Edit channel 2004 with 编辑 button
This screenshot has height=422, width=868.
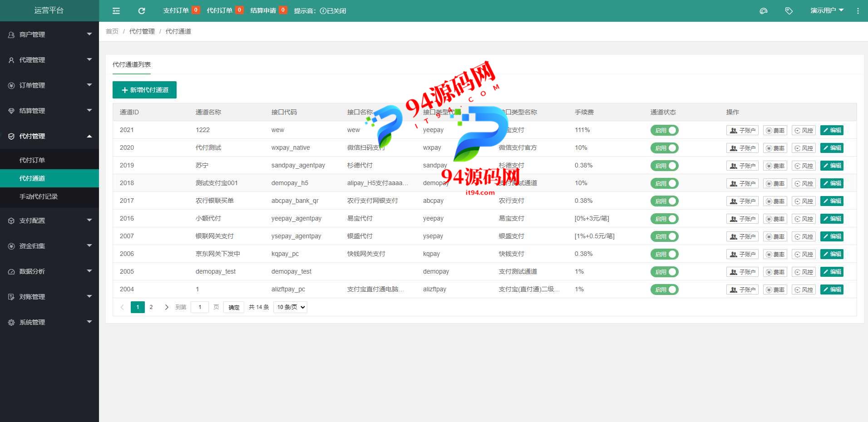pyautogui.click(x=832, y=290)
